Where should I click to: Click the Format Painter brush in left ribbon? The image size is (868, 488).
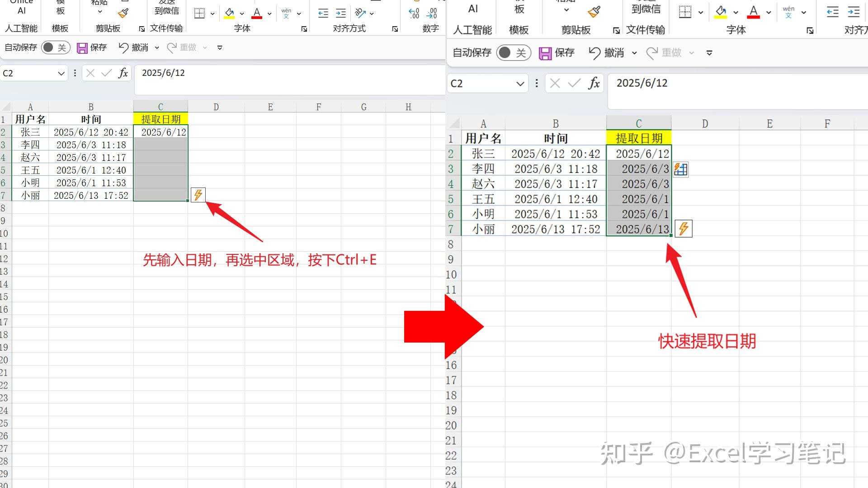(123, 13)
